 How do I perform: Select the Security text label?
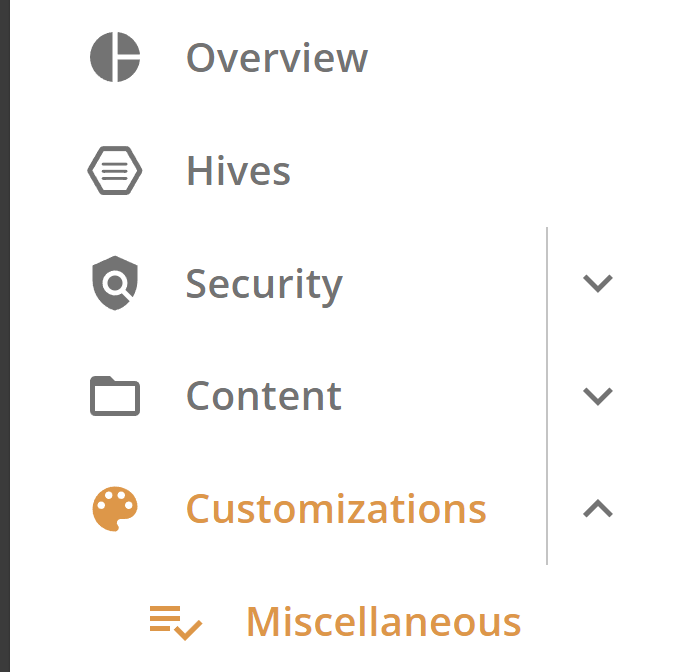[x=264, y=286]
